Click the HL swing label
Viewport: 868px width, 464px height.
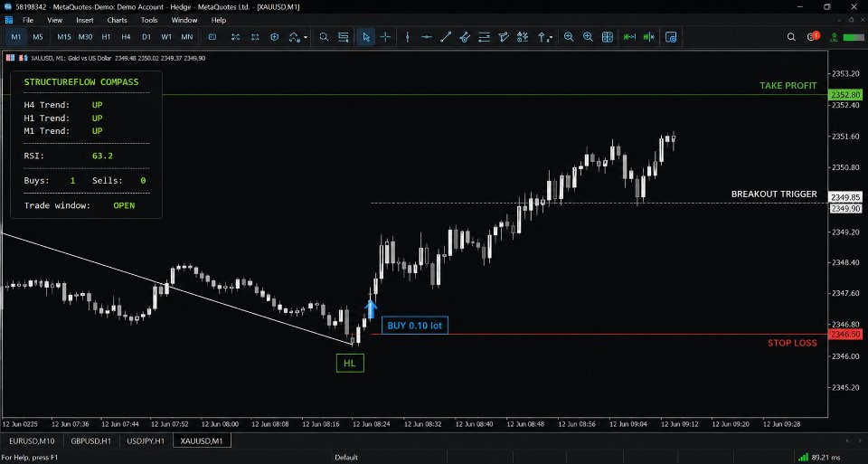tap(350, 364)
